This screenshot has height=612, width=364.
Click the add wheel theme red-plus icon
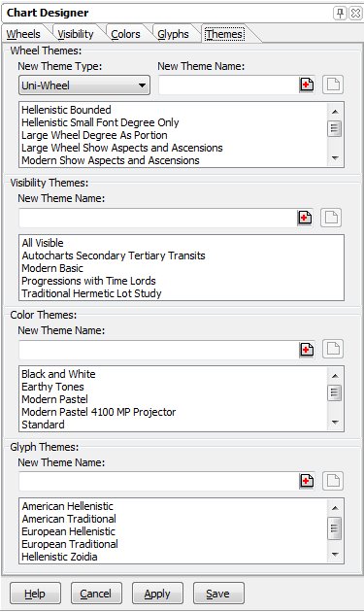[307, 85]
